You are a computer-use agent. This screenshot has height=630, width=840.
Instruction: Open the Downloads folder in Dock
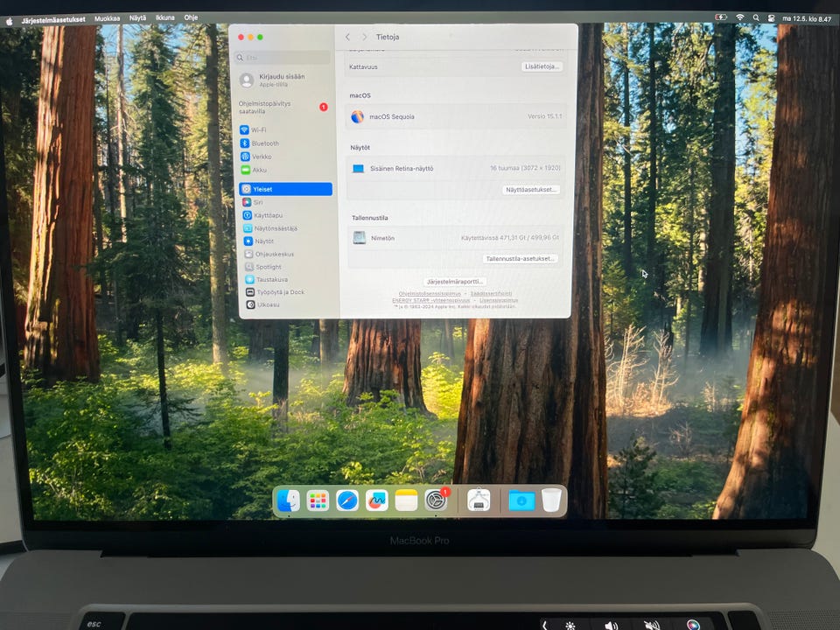coord(521,500)
